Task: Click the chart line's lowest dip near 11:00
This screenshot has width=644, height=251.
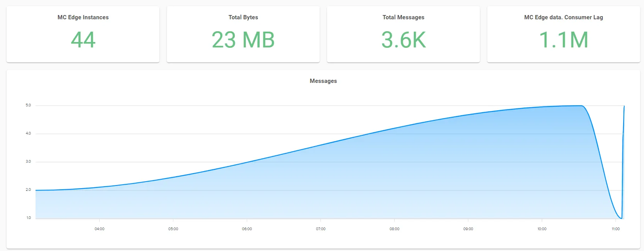Action: [x=621, y=218]
